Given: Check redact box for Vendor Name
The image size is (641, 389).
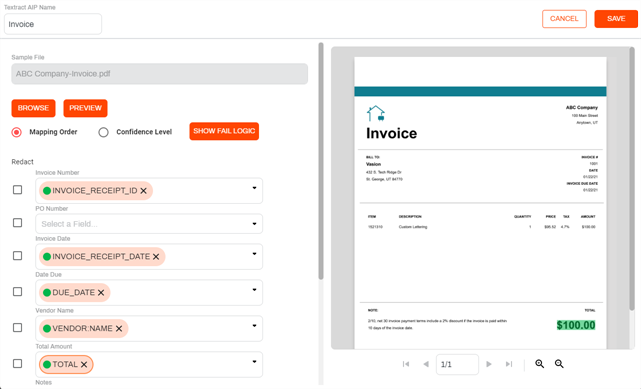Looking at the screenshot, I should point(18,328).
